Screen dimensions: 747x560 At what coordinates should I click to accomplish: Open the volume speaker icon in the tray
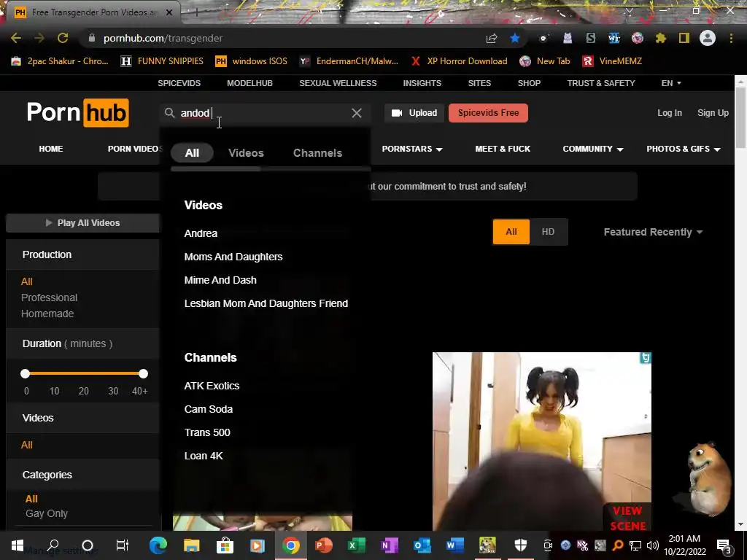click(x=653, y=545)
